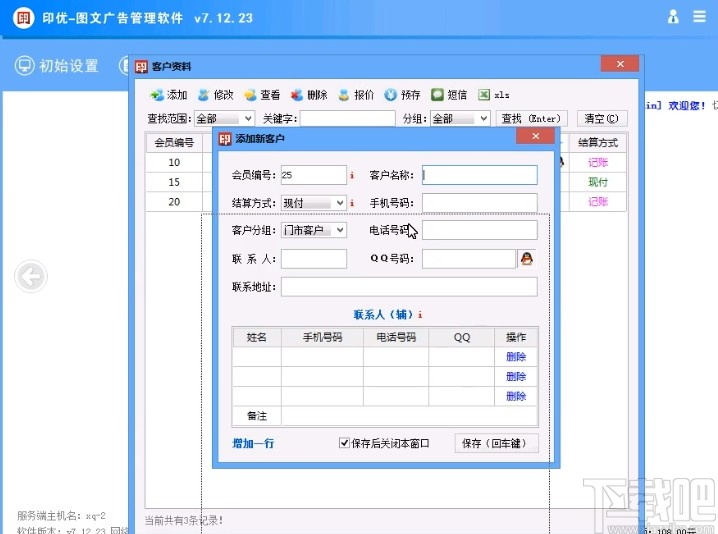Click the red info mark beside 会员编号
Image resolution: width=718 pixels, height=534 pixels.
[352, 175]
